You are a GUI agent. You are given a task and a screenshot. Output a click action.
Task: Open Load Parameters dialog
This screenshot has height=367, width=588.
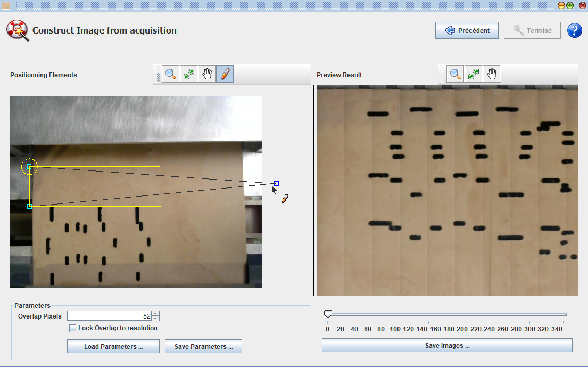[x=113, y=347]
